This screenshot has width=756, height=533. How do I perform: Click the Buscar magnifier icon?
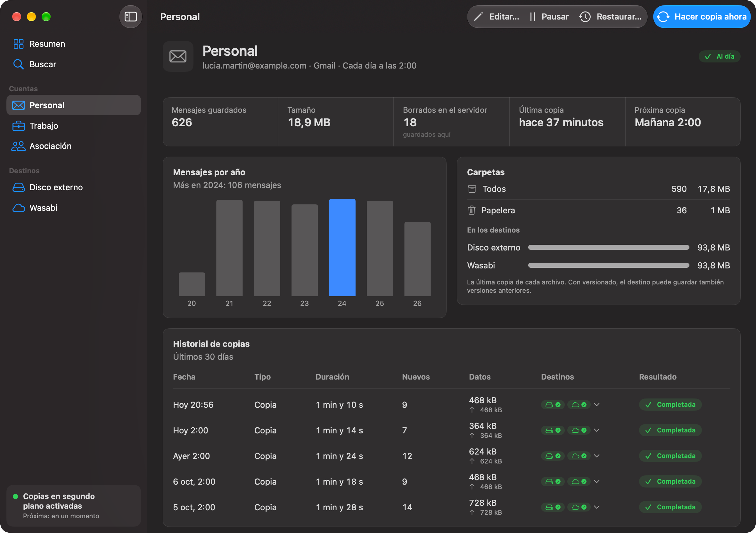click(19, 64)
